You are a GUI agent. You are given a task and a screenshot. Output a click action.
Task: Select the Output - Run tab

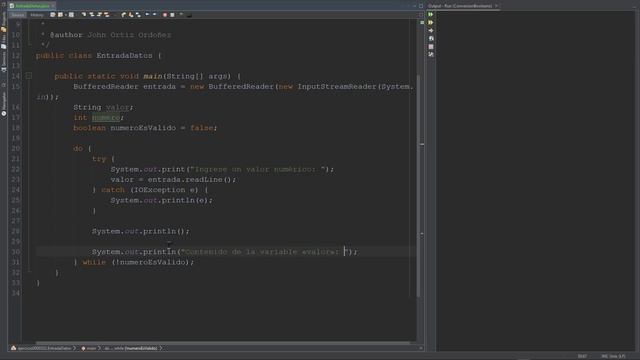[x=460, y=6]
